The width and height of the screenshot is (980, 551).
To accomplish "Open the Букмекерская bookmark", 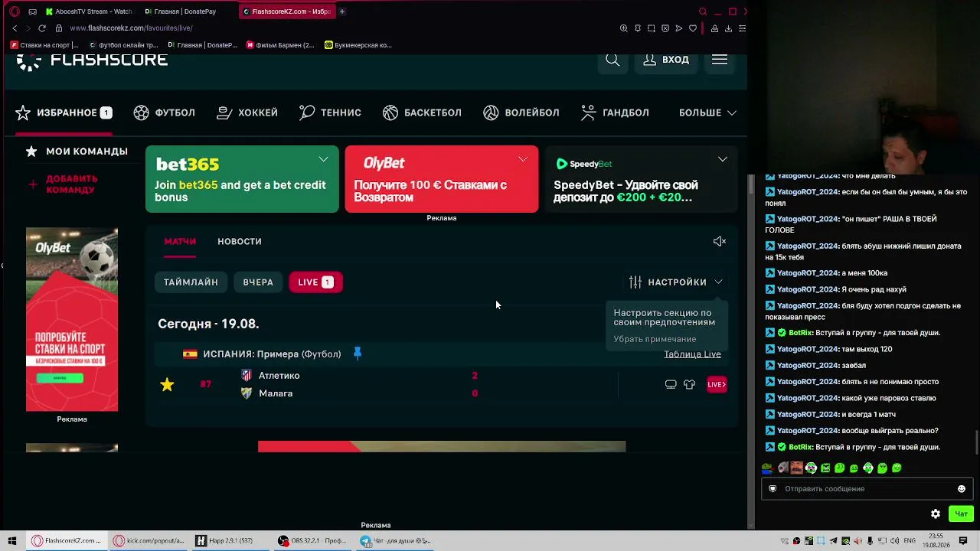I will click(358, 45).
